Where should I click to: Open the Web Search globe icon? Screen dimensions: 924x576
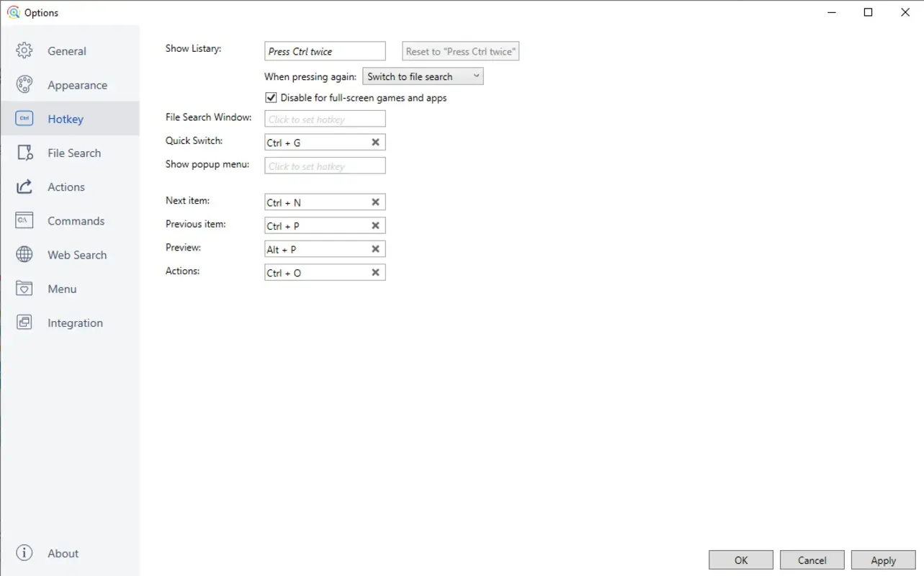pyautogui.click(x=24, y=254)
